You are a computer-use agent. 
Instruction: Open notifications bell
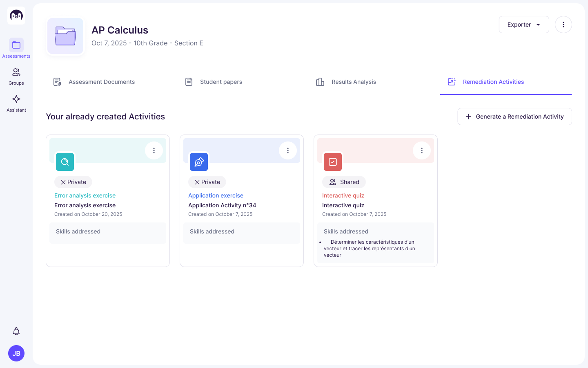click(16, 331)
